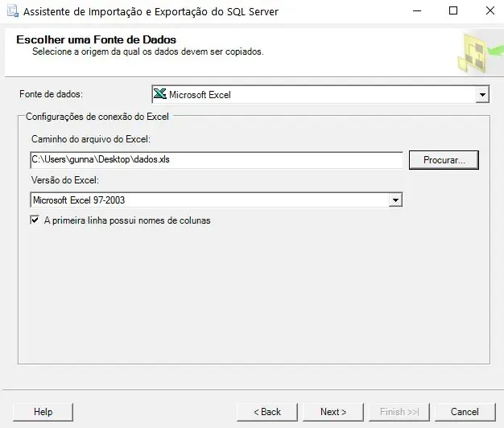This screenshot has height=428, width=504.
Task: Click the wizard icon in the title bar
Action: pyautogui.click(x=13, y=11)
